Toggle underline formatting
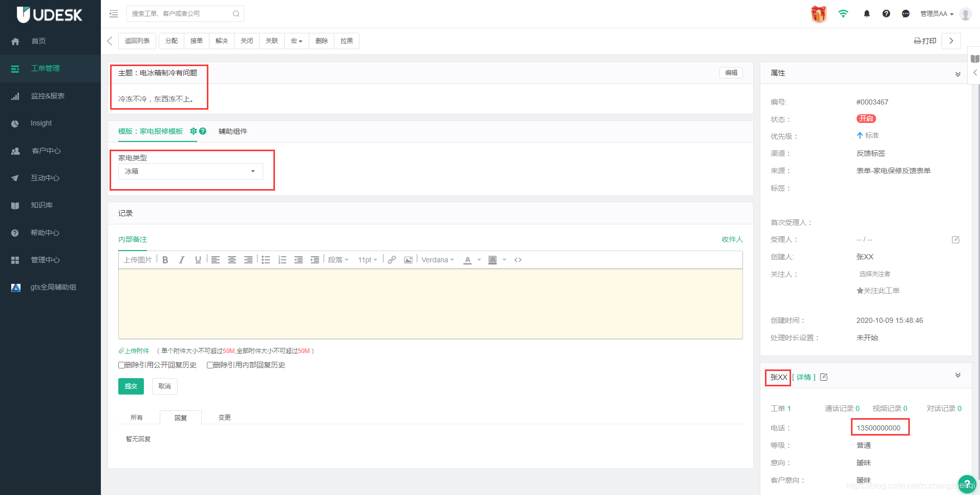Image resolution: width=980 pixels, height=495 pixels. [x=198, y=260]
